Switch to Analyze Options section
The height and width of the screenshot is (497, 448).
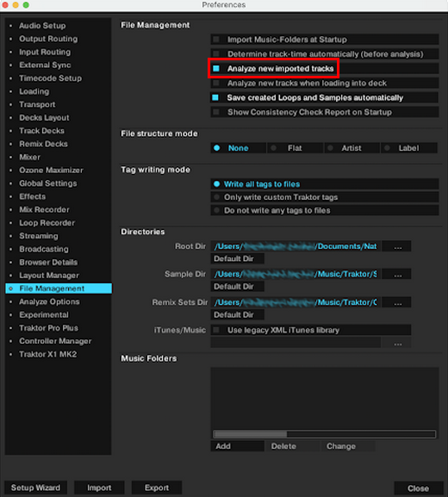[49, 301]
